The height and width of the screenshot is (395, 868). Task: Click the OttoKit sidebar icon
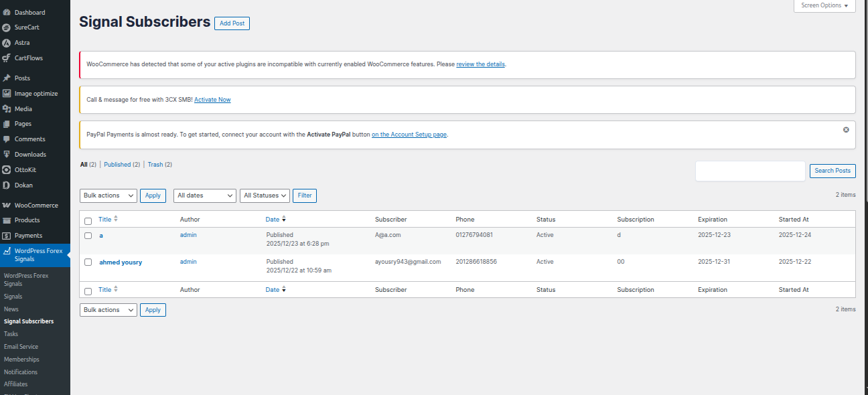[x=7, y=170]
